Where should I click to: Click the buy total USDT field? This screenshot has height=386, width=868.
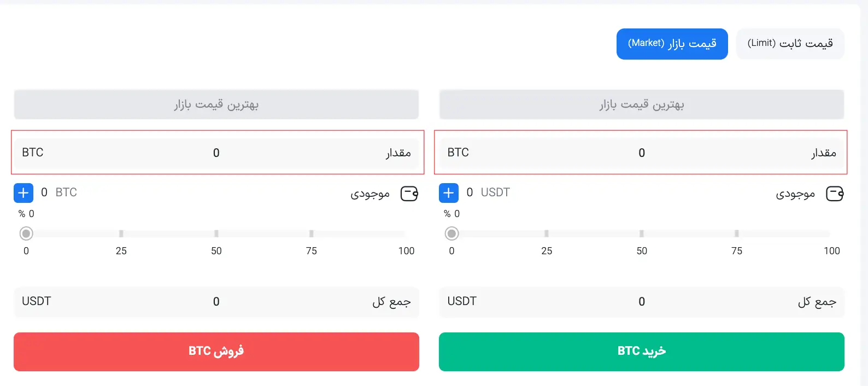(641, 302)
